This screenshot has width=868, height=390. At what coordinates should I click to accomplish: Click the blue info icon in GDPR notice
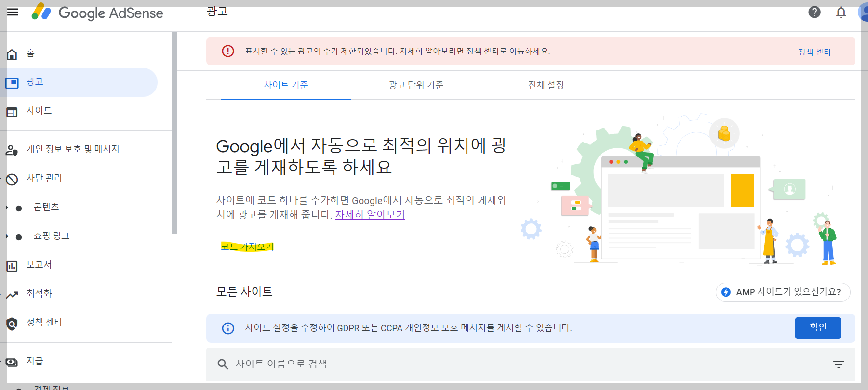(x=228, y=328)
